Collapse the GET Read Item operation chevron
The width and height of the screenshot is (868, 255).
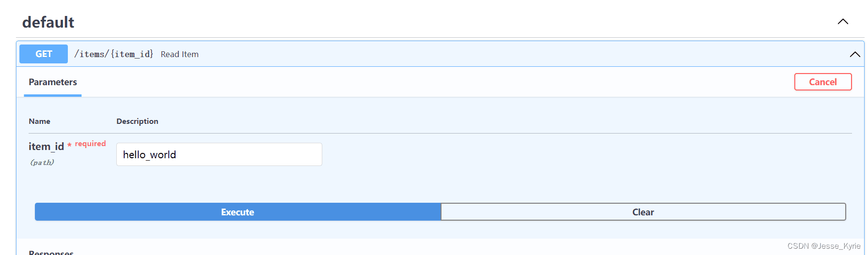855,54
